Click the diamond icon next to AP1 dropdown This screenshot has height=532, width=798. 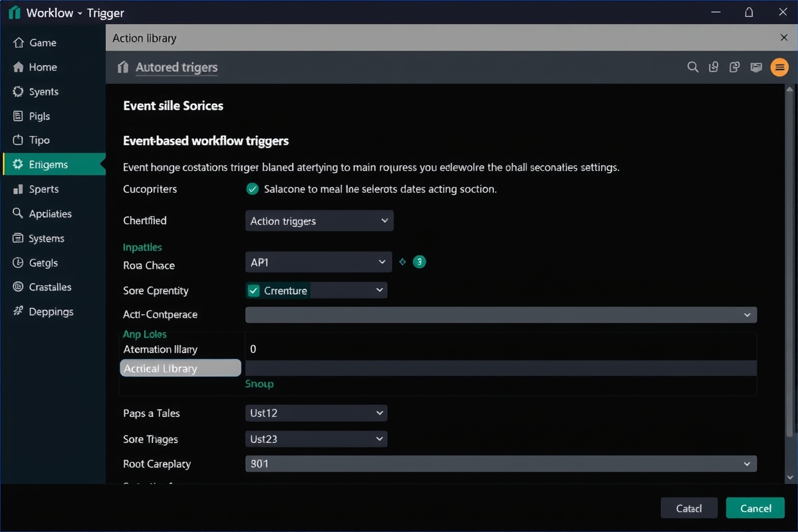click(402, 262)
